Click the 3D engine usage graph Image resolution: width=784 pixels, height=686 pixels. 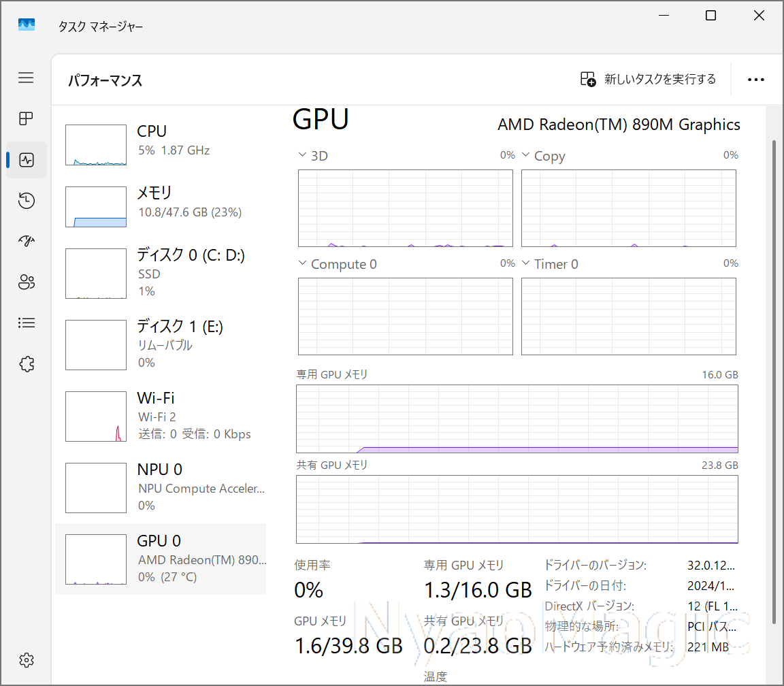(x=406, y=208)
